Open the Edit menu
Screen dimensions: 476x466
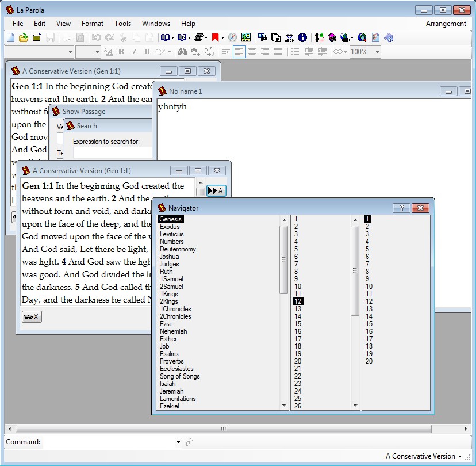40,24
